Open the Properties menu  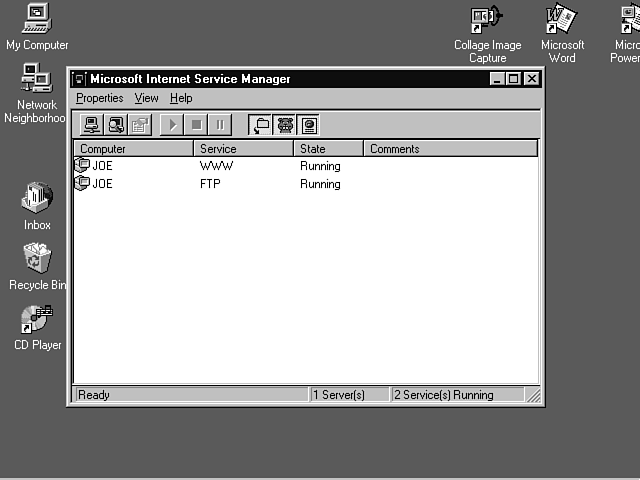pyautogui.click(x=99, y=98)
